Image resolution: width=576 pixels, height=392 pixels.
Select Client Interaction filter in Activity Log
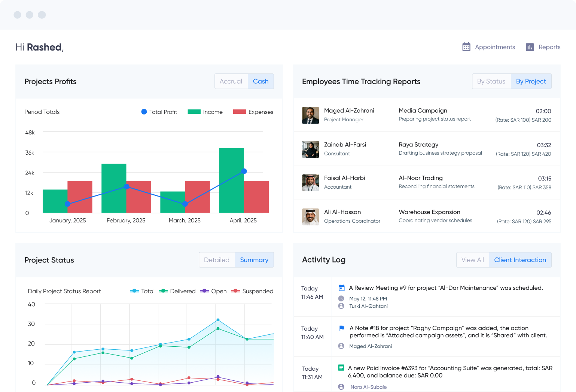[x=520, y=260]
